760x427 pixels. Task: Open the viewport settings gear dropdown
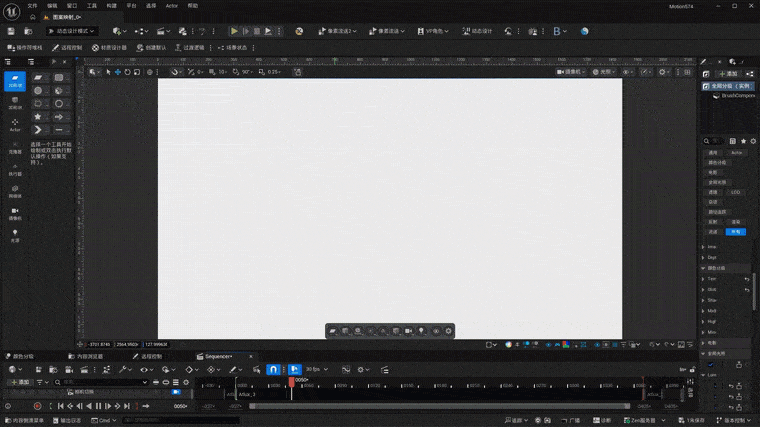tap(664, 72)
